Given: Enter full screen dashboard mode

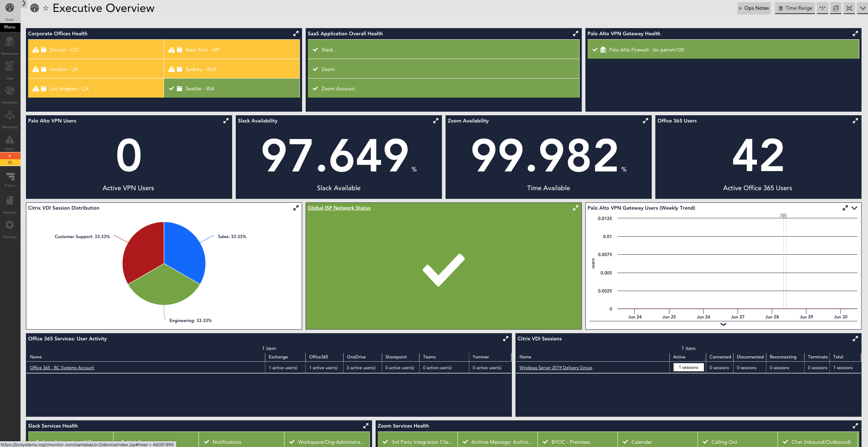Looking at the screenshot, I should click(x=849, y=8).
